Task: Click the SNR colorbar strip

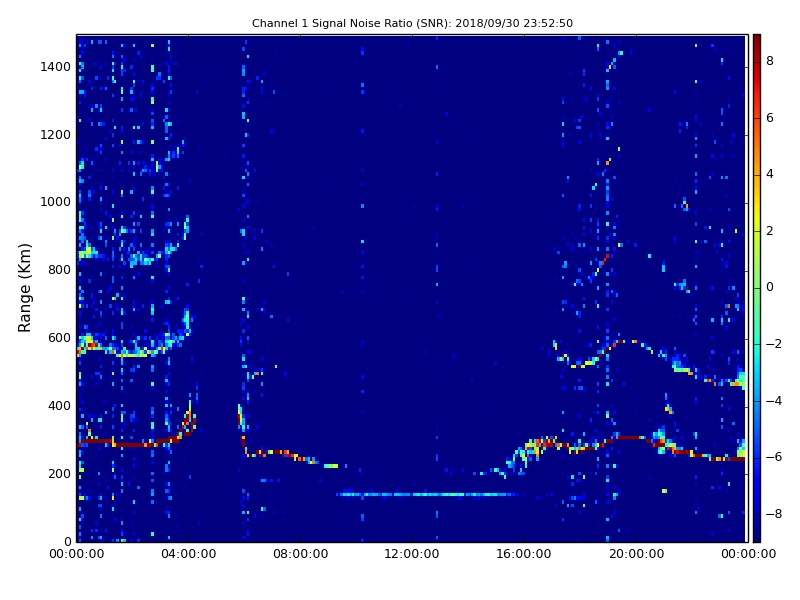Action: [x=757, y=288]
